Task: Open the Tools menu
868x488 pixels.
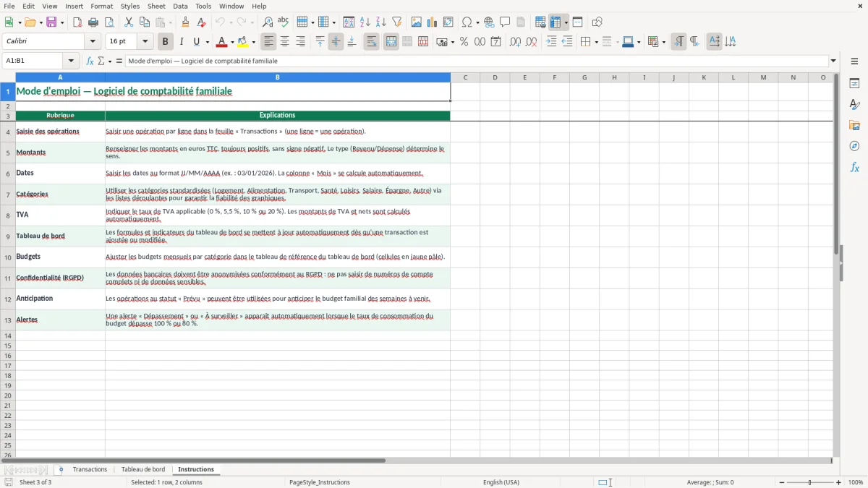Action: (203, 6)
